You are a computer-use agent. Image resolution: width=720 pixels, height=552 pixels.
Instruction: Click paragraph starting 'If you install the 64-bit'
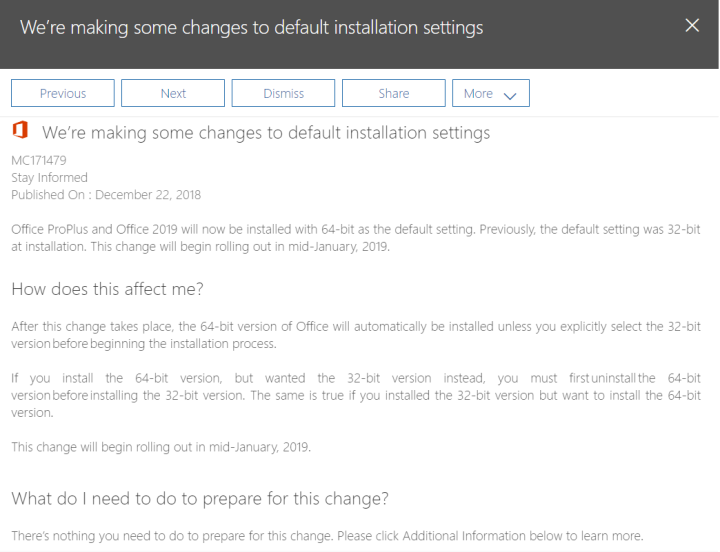(356, 395)
